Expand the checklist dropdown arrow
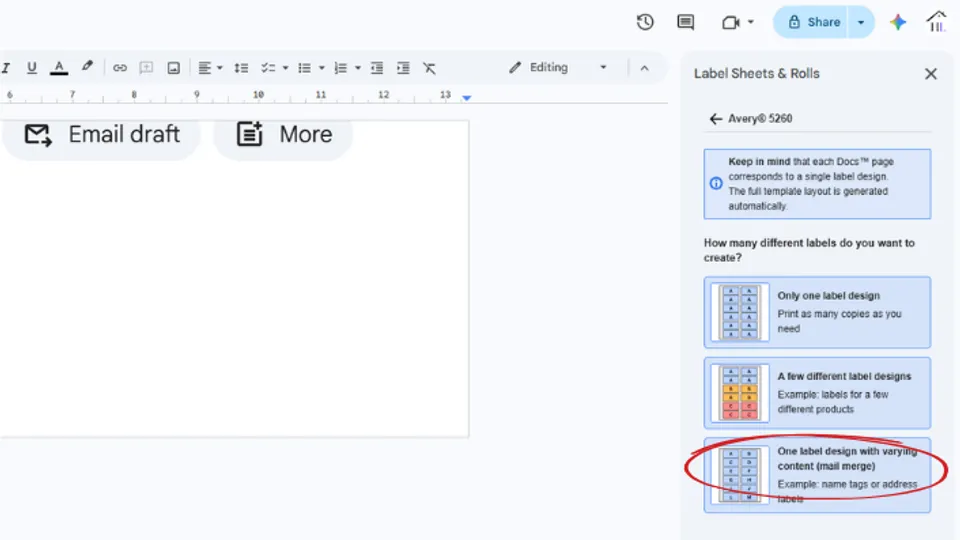Viewport: 960px width, 540px height. click(285, 68)
